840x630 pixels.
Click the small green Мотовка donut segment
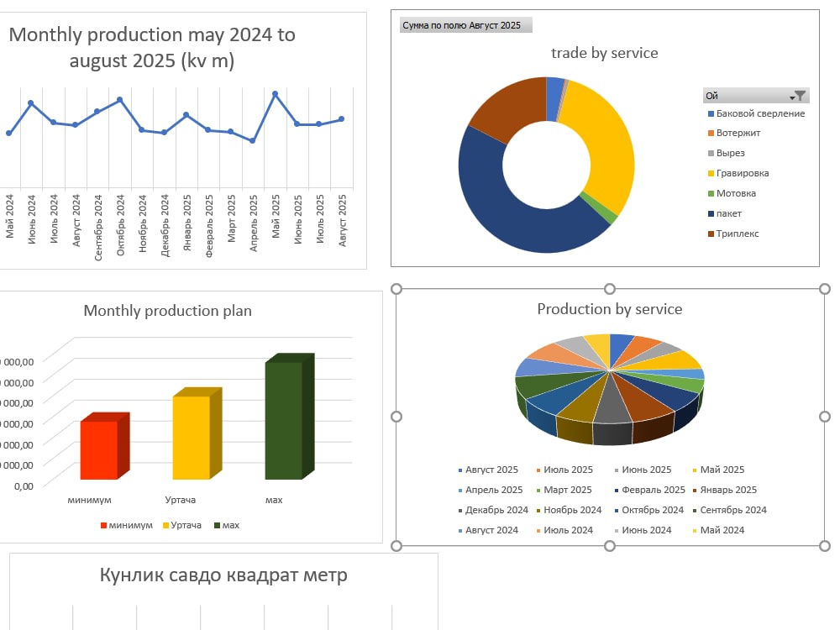[x=600, y=209]
